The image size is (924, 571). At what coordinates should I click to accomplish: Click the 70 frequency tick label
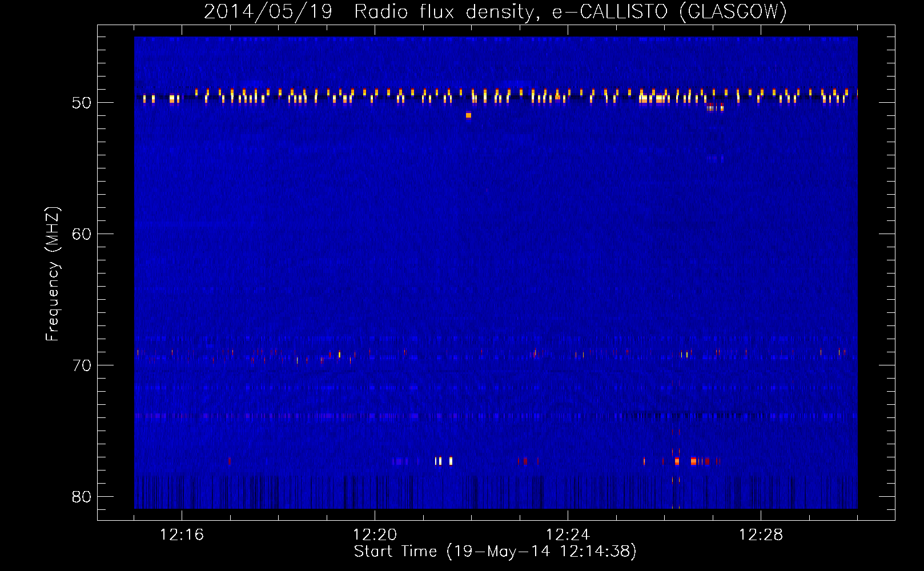(x=82, y=365)
